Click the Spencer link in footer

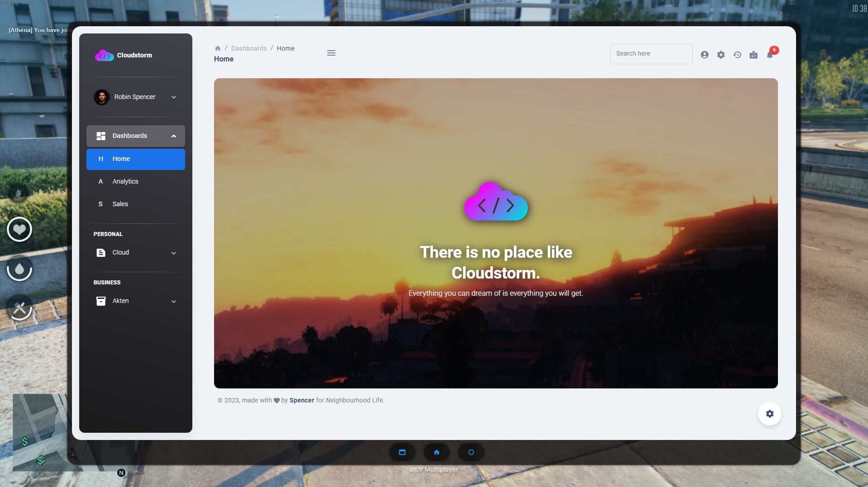(x=301, y=401)
